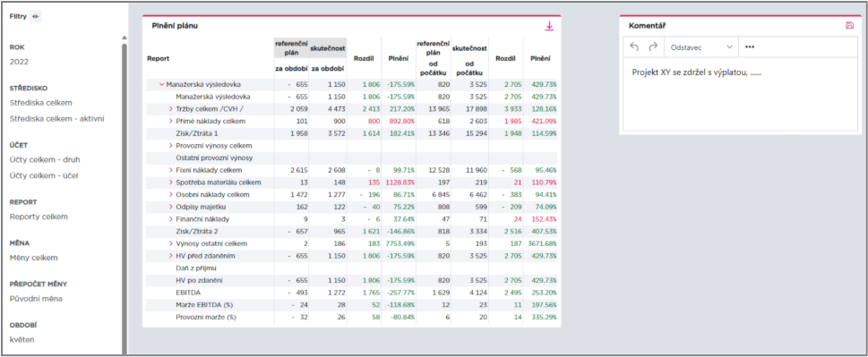Select Účty celkem - druh filter

coord(45,159)
